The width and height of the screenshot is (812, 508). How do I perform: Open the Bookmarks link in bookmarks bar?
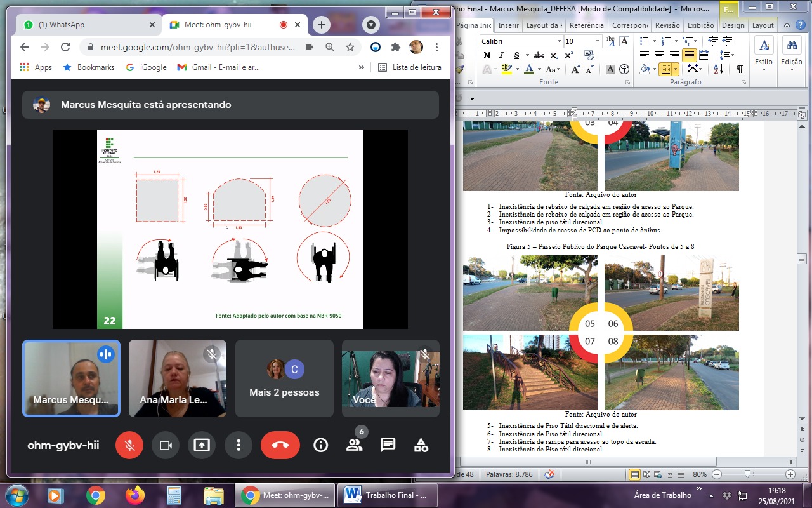95,67
